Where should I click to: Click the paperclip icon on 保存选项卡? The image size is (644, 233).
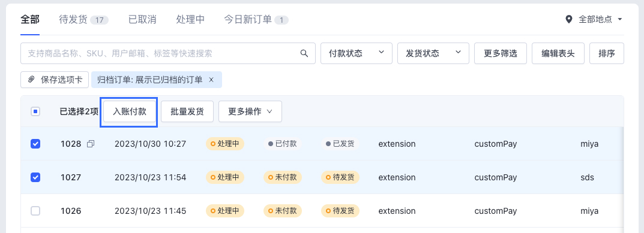click(x=31, y=80)
